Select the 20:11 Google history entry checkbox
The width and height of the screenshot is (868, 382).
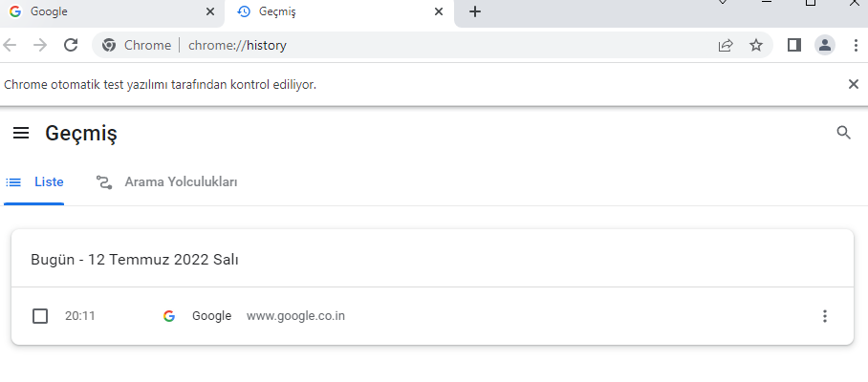40,316
